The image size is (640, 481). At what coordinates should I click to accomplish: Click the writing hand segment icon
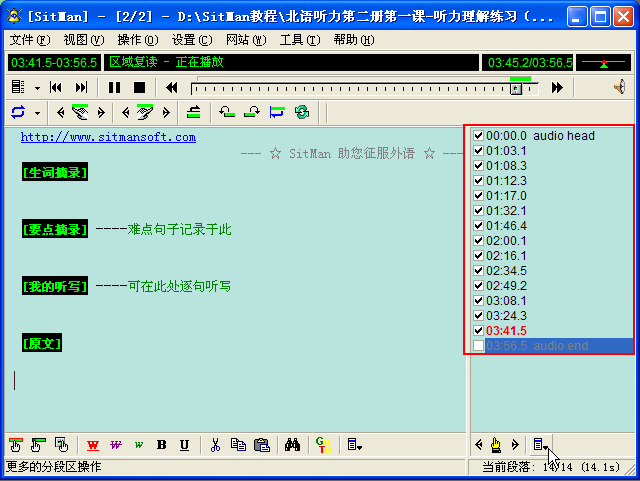pos(145,112)
